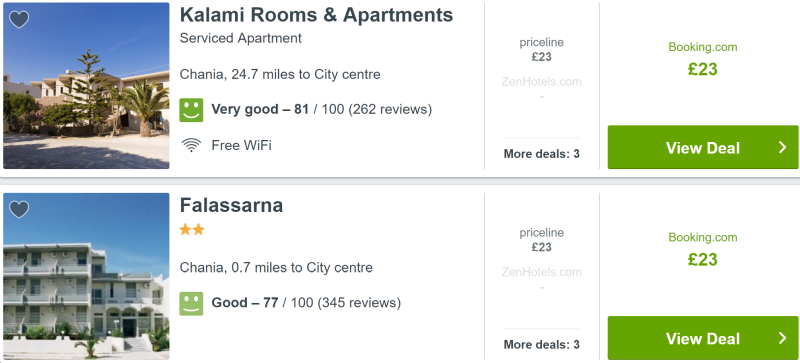
Task: Click the two-star rating of Falassarna
Action: 192,230
